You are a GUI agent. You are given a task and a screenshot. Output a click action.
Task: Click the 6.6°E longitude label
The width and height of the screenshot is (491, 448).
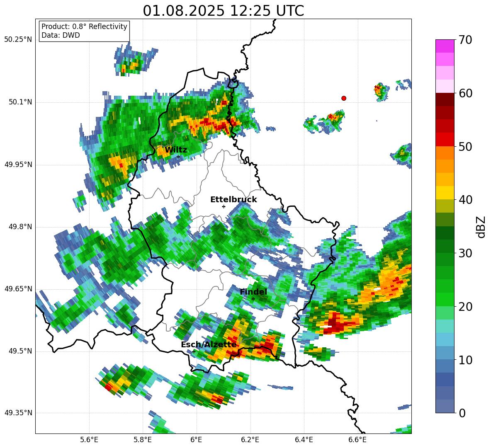pyautogui.click(x=357, y=440)
